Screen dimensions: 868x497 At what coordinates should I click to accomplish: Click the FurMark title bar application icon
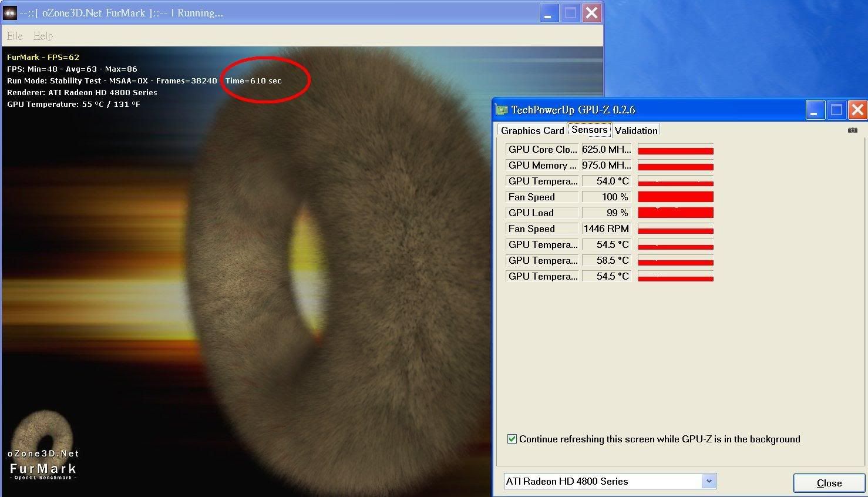point(10,13)
